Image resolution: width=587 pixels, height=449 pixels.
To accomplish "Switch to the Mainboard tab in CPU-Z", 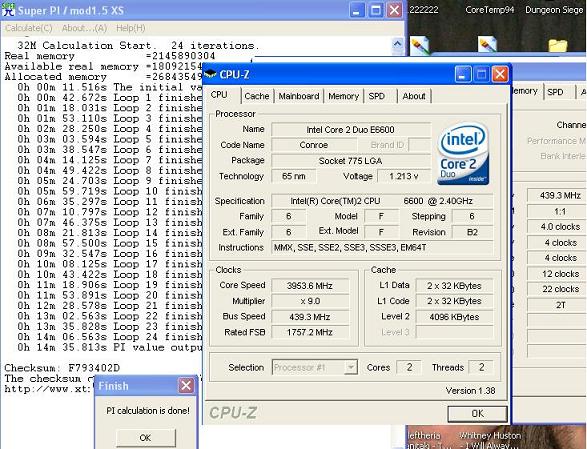I will [299, 96].
